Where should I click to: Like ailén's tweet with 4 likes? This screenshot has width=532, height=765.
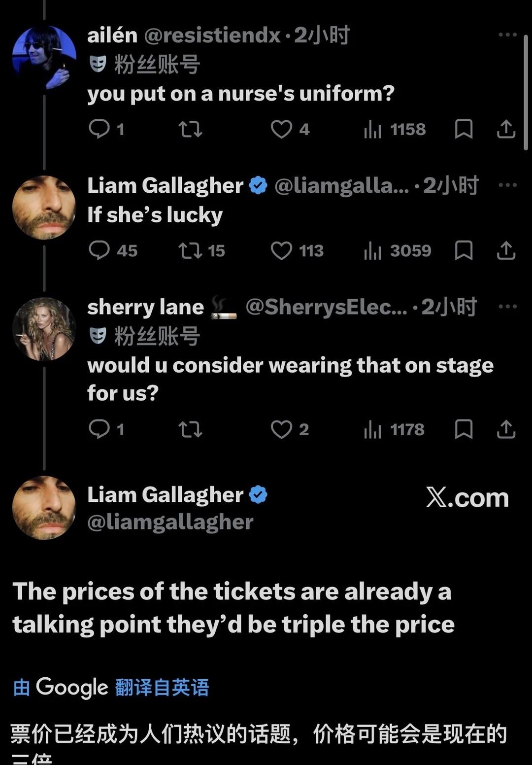tap(281, 129)
